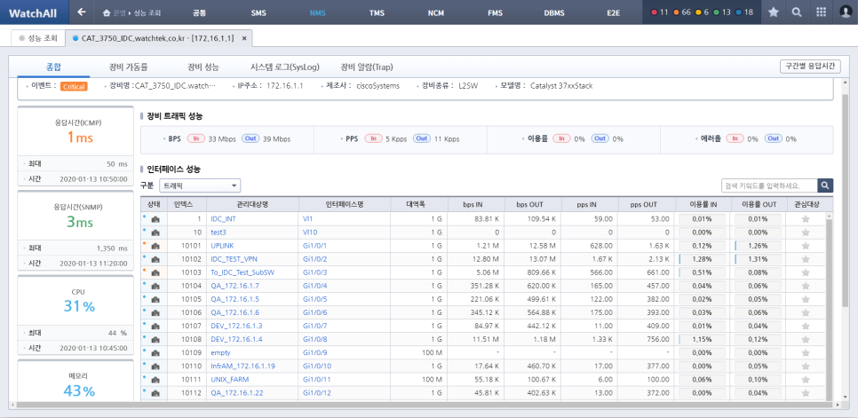858x418 pixels.
Task: Click status icon of IDC_INT row
Action: [x=154, y=219]
